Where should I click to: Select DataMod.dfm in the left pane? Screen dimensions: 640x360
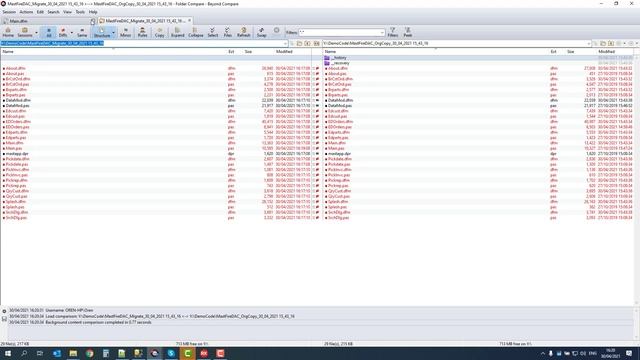click(x=18, y=100)
